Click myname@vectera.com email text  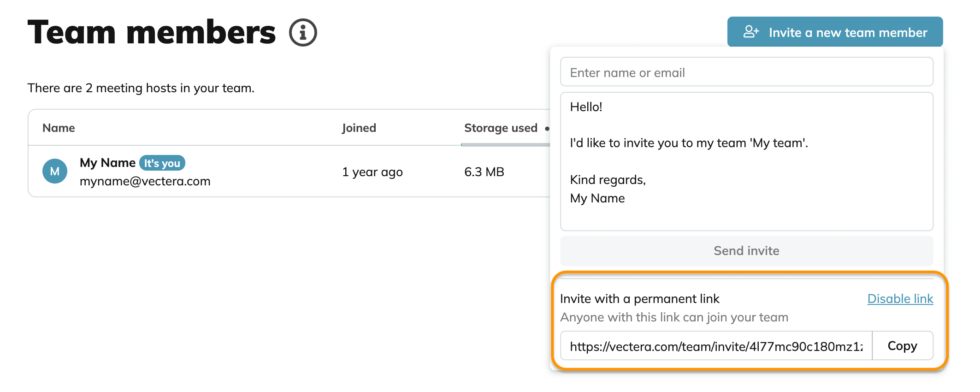coord(145,181)
